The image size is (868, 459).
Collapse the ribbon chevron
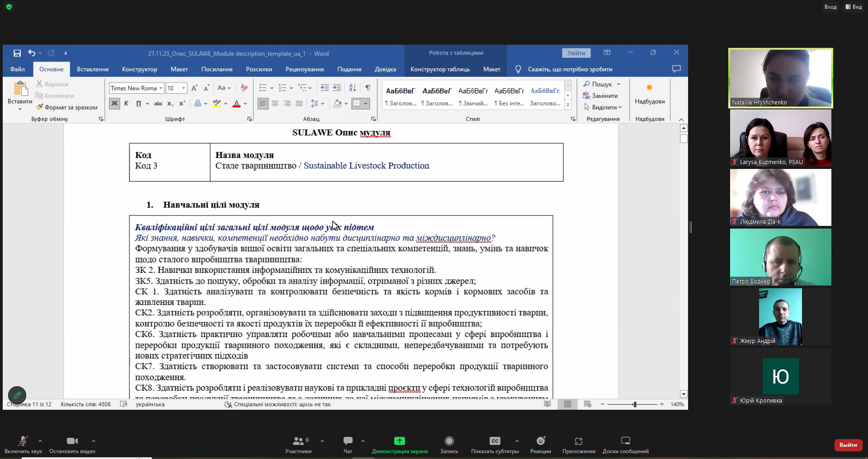[x=681, y=119]
